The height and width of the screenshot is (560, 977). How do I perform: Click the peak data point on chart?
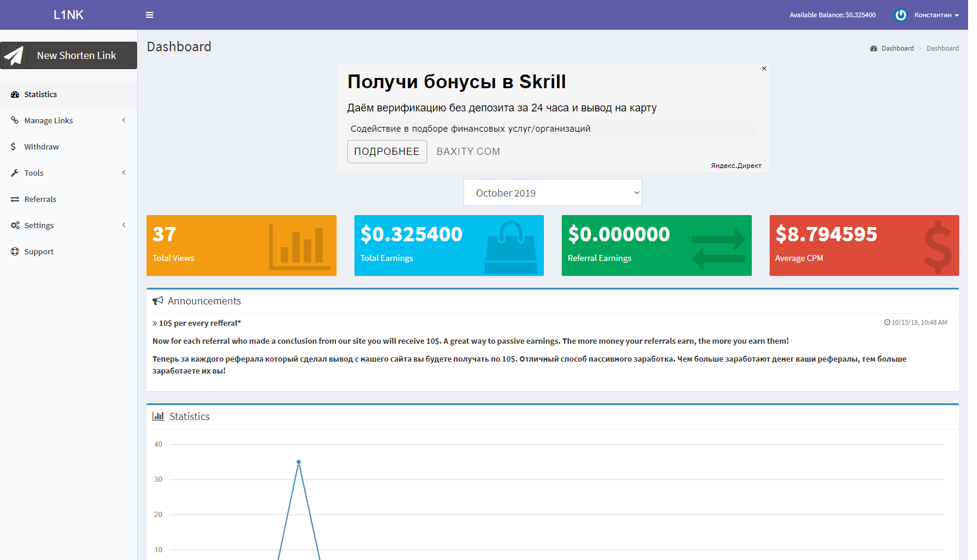(298, 462)
